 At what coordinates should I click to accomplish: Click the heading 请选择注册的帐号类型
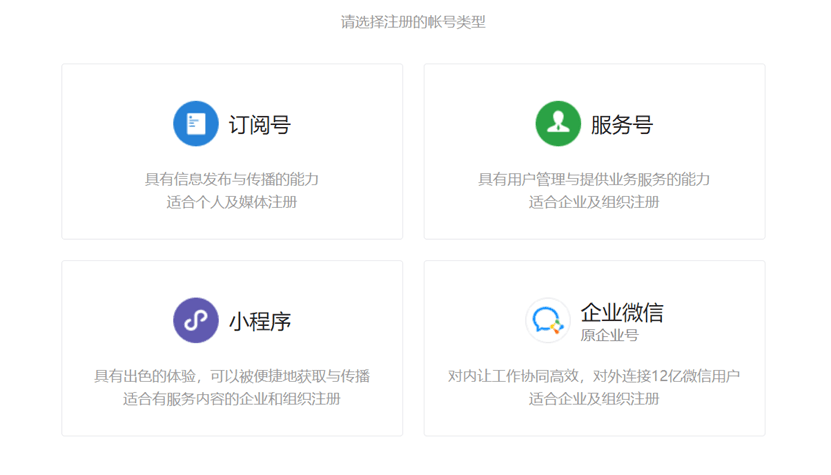pos(413,22)
